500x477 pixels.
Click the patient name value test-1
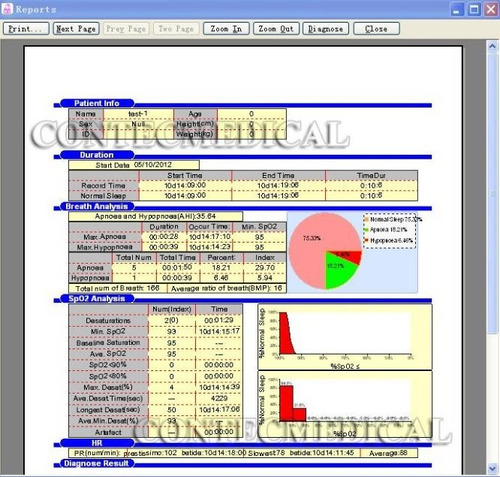(x=138, y=114)
